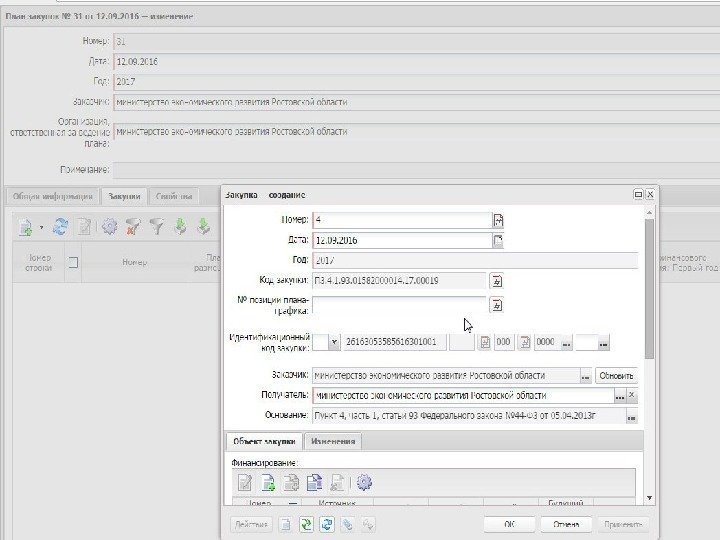
Task: Open the lookup ellipsis for Заказчик field
Action: 585,377
